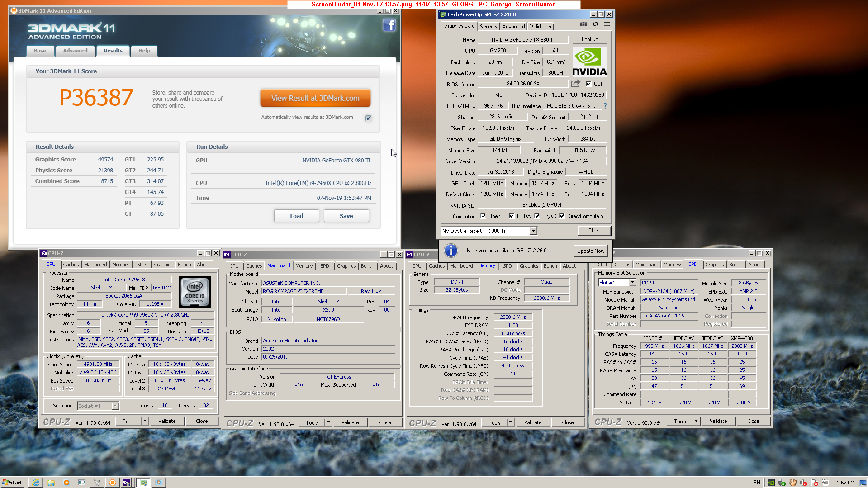This screenshot has height=488, width=868.
Task: Open the Validation tab in GPU-Z
Action: [x=541, y=27]
